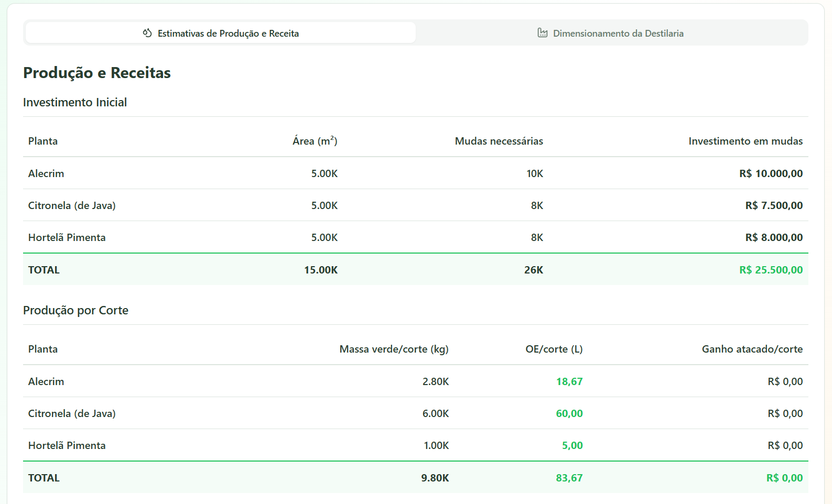This screenshot has height=504, width=832.
Task: Click Alecrim in the Produção por Corte table
Action: [46, 381]
